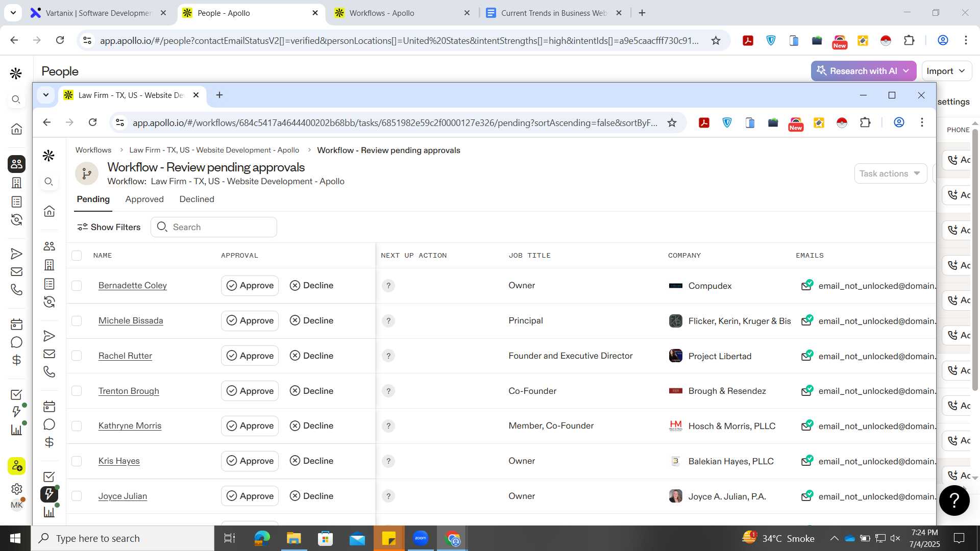980x551 pixels.
Task: Open Tasks checkmark icon in workflow sidebar
Action: pos(49,477)
